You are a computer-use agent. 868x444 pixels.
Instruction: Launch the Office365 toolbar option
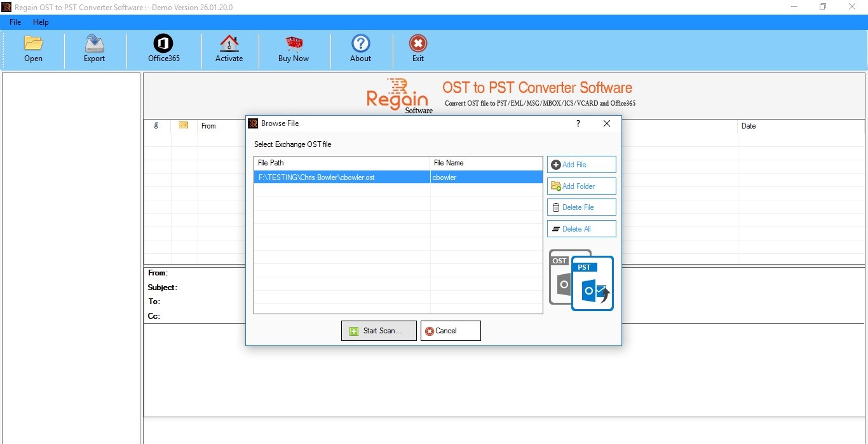click(163, 48)
